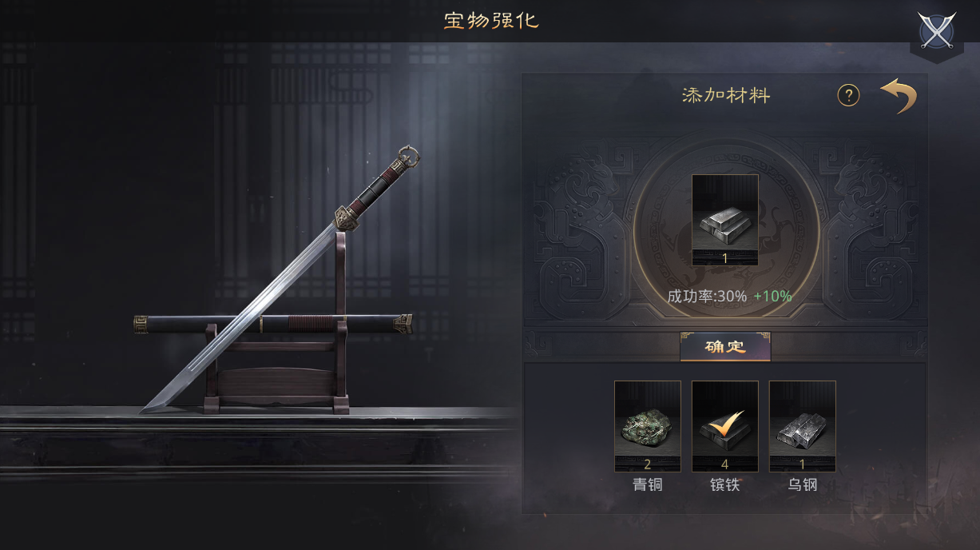Click the crossed swords emblem icon
This screenshot has height=550, width=980.
pyautogui.click(x=937, y=31)
